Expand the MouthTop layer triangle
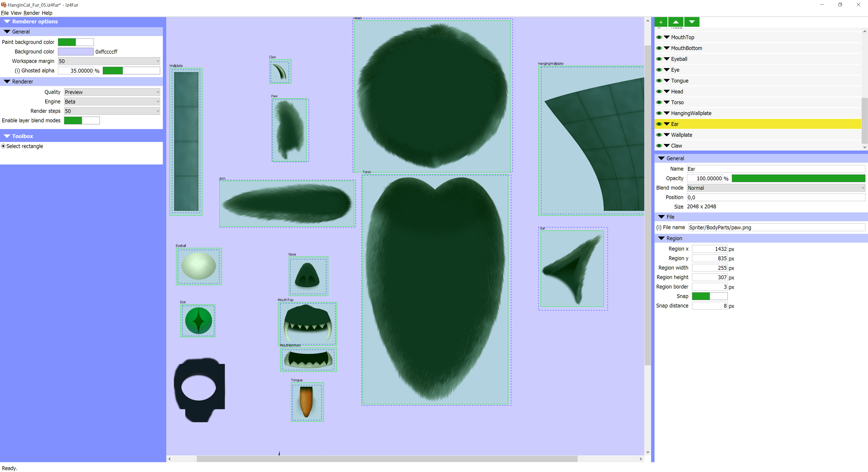This screenshot has height=472, width=868. point(666,37)
